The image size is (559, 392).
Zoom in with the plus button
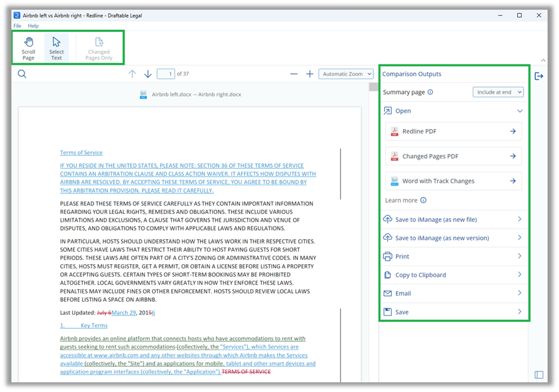click(x=310, y=74)
